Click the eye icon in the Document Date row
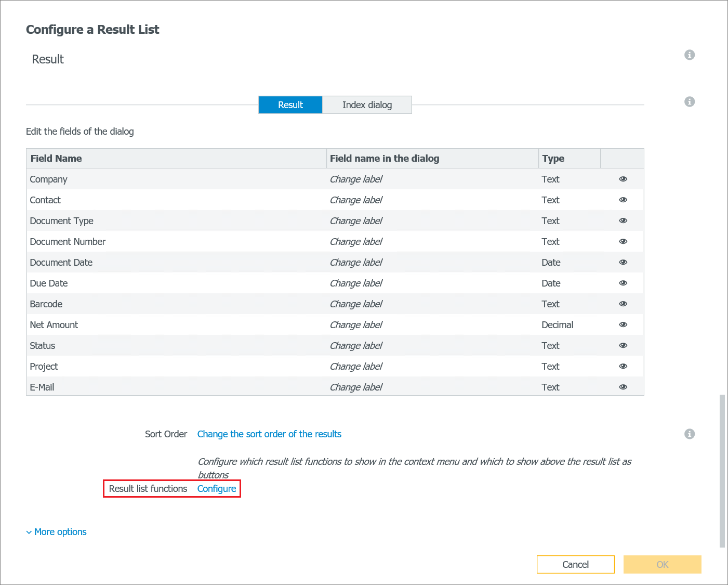728x585 pixels. pos(623,262)
